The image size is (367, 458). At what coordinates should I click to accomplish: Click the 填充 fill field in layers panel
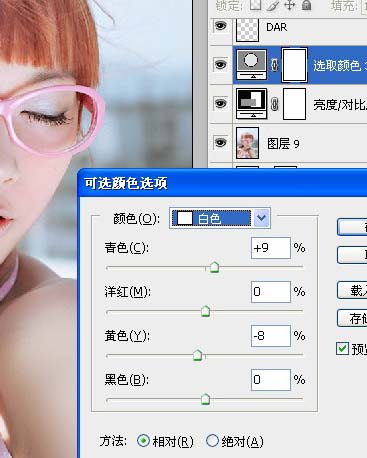pyautogui.click(x=364, y=6)
